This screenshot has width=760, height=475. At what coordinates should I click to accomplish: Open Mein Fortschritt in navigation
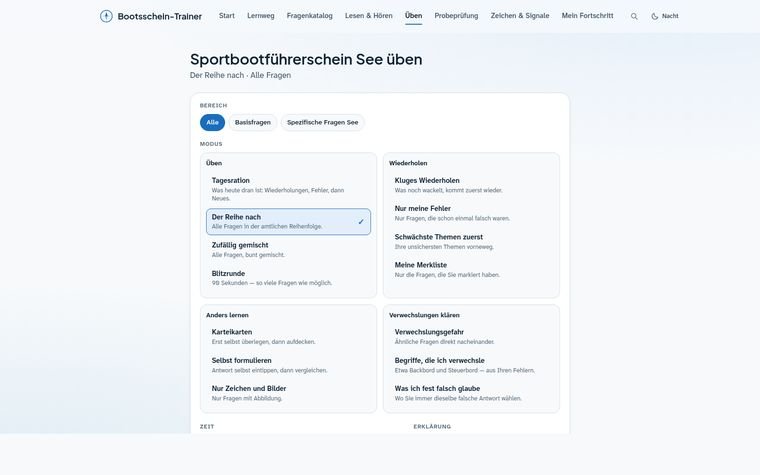click(587, 16)
